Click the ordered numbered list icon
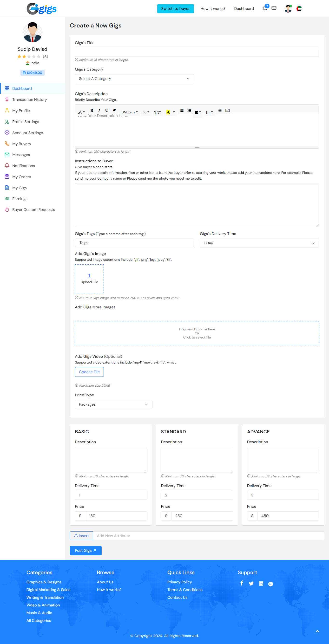This screenshot has width=329, height=644. click(x=189, y=111)
